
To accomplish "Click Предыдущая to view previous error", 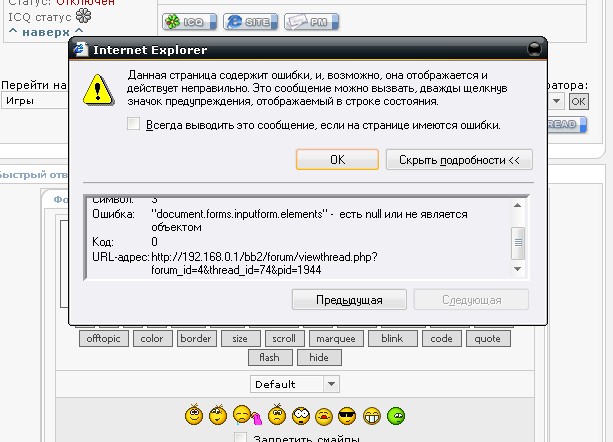I will click(x=349, y=300).
